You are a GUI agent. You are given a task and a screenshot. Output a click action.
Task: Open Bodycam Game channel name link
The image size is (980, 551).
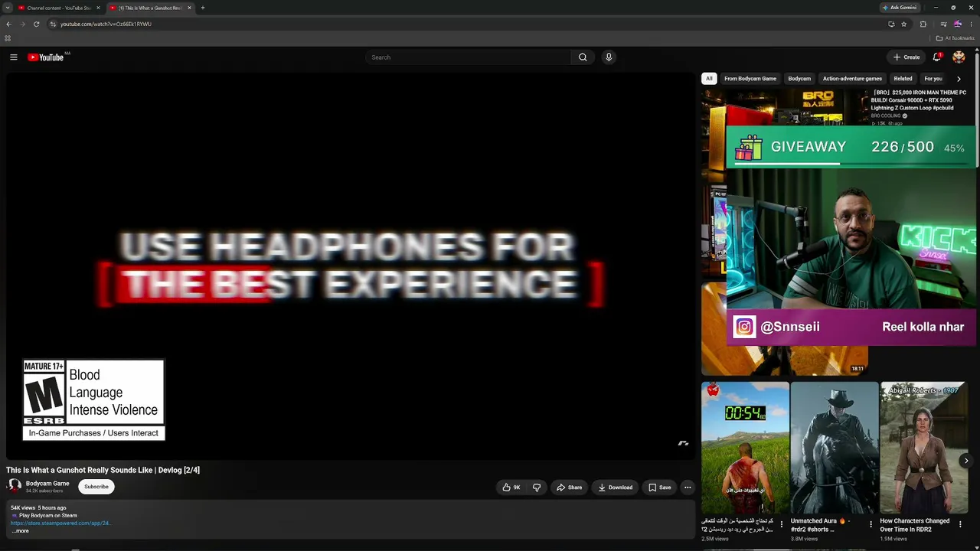point(47,484)
